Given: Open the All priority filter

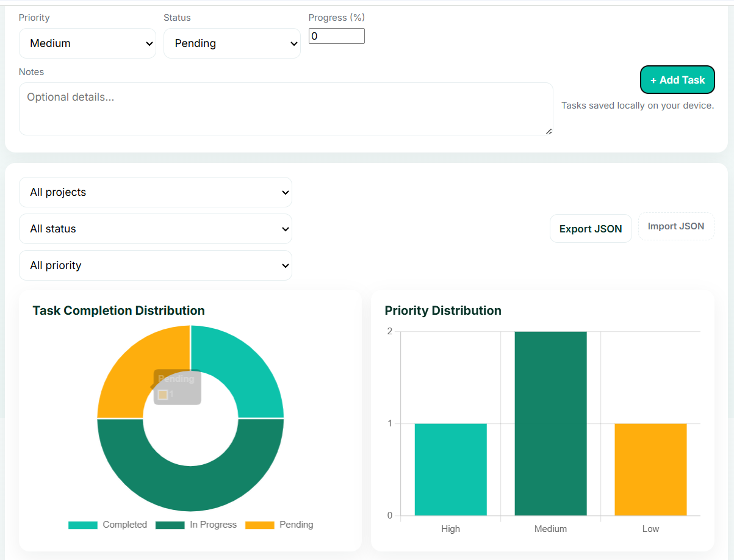Looking at the screenshot, I should (156, 265).
